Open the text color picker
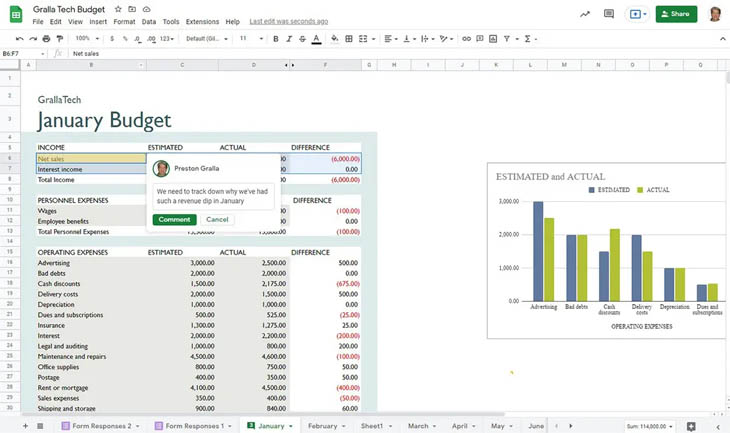Screen dimensions: 730x433 [x=316, y=39]
